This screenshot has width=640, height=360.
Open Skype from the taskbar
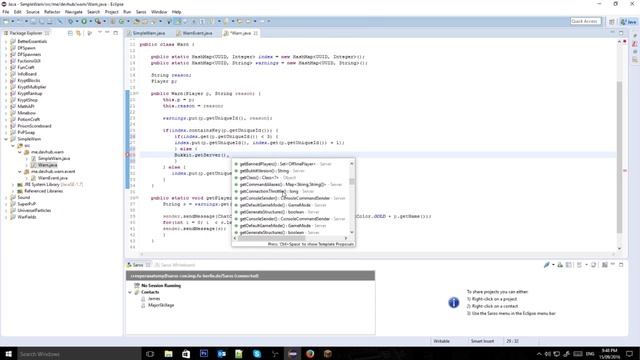coord(257,354)
